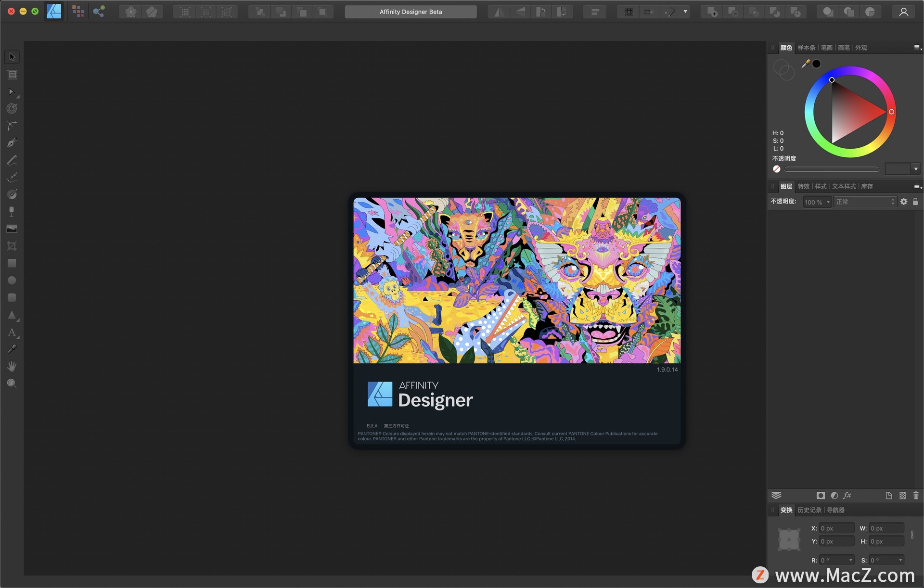Switch to Pixel Persona icon
The image size is (924, 588).
coord(78,12)
